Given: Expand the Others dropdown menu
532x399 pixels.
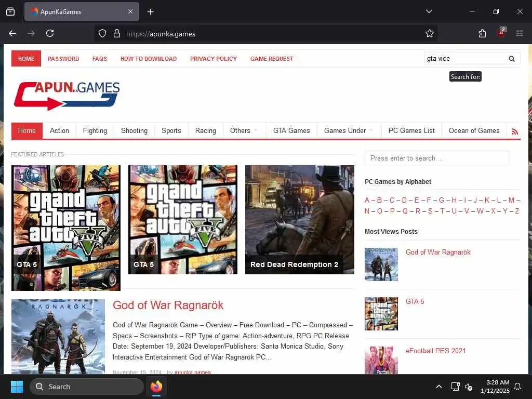Looking at the screenshot, I should 244,130.
